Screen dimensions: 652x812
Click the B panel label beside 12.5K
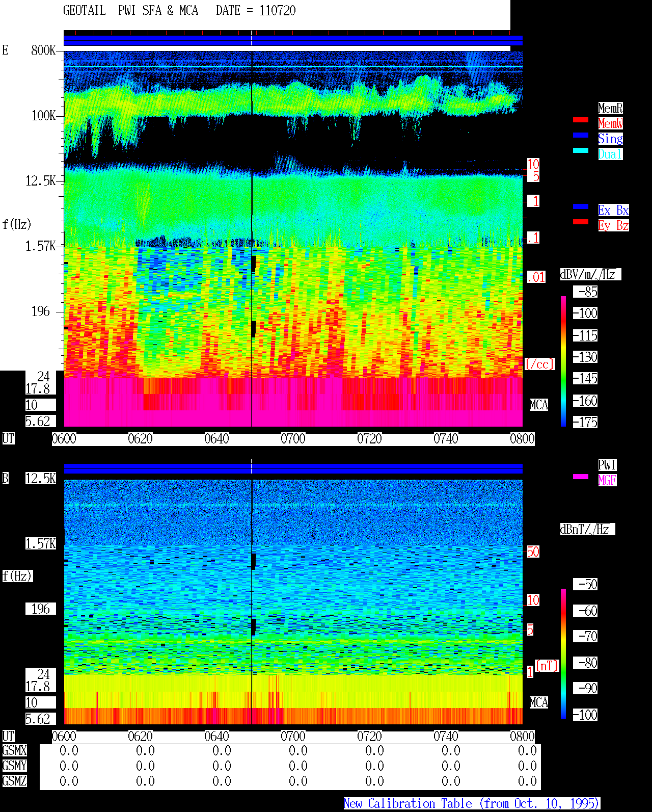pyautogui.click(x=5, y=479)
